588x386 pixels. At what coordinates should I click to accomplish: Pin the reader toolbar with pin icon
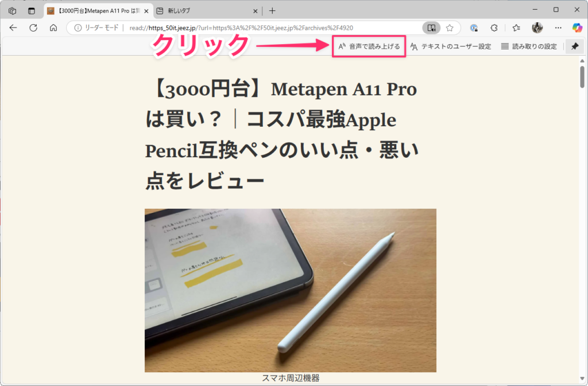pyautogui.click(x=575, y=46)
